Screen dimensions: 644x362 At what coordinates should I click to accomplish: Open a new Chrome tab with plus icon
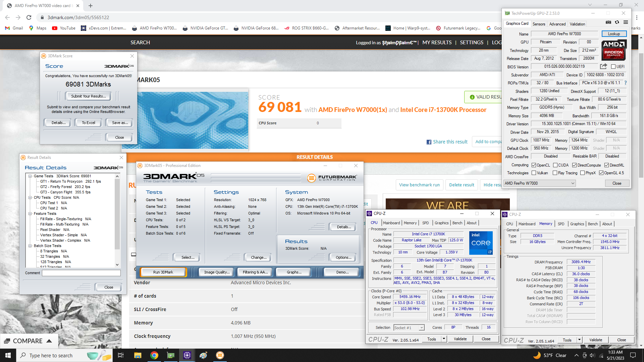pos(91,6)
